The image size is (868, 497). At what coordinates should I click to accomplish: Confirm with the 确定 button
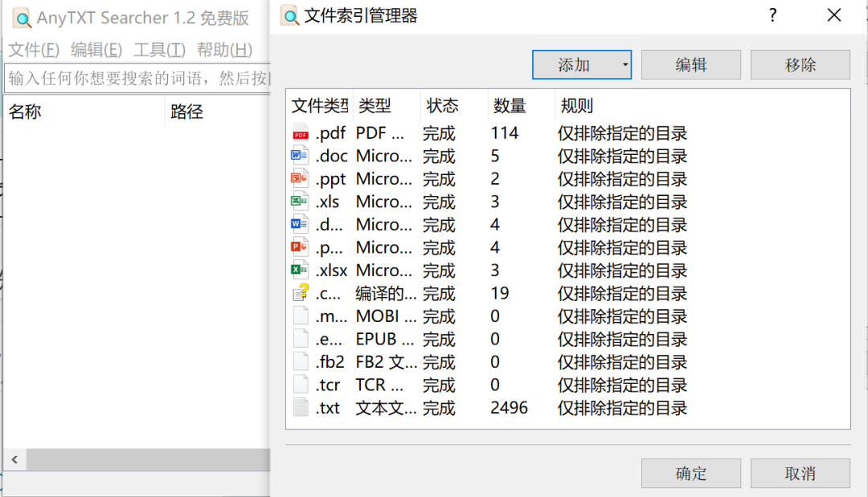691,473
